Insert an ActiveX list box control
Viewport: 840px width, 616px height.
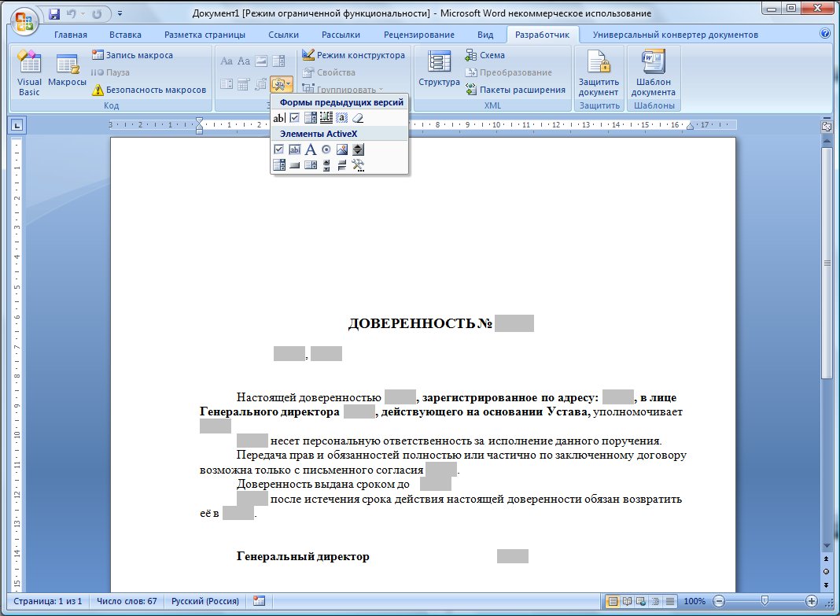[x=310, y=165]
